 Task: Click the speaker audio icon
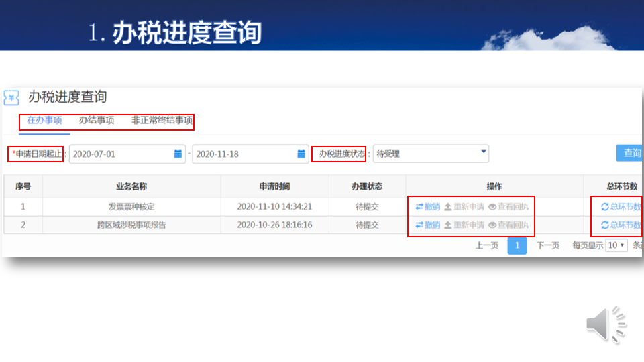[606, 324]
